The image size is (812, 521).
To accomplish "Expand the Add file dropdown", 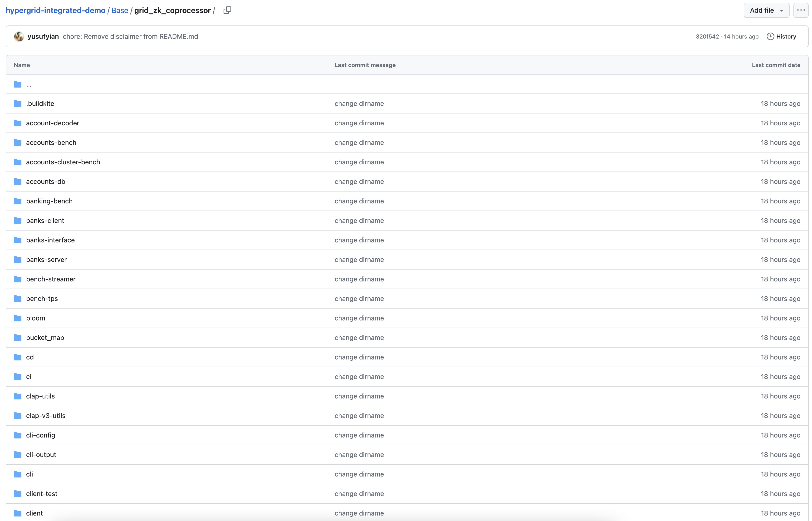I will click(x=766, y=10).
